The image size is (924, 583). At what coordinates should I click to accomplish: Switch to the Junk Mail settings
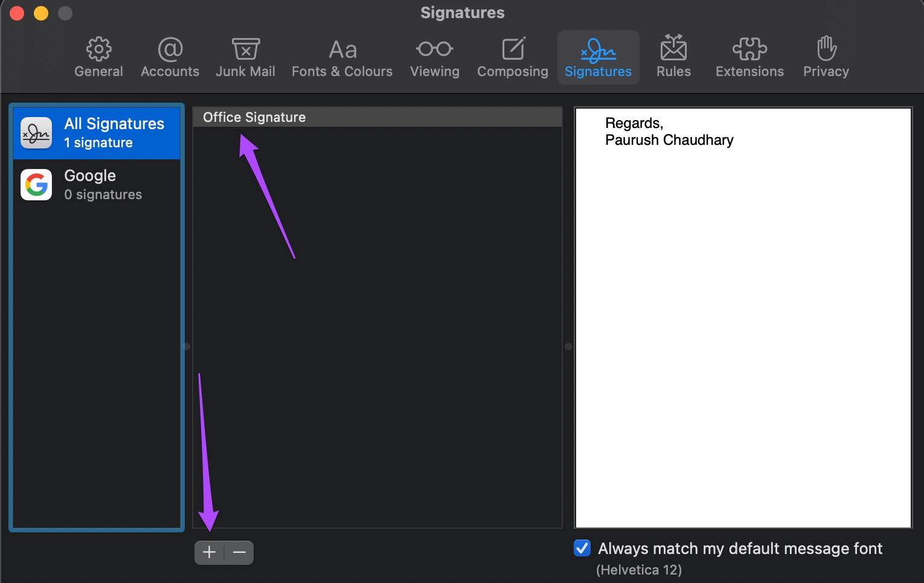[x=245, y=58]
